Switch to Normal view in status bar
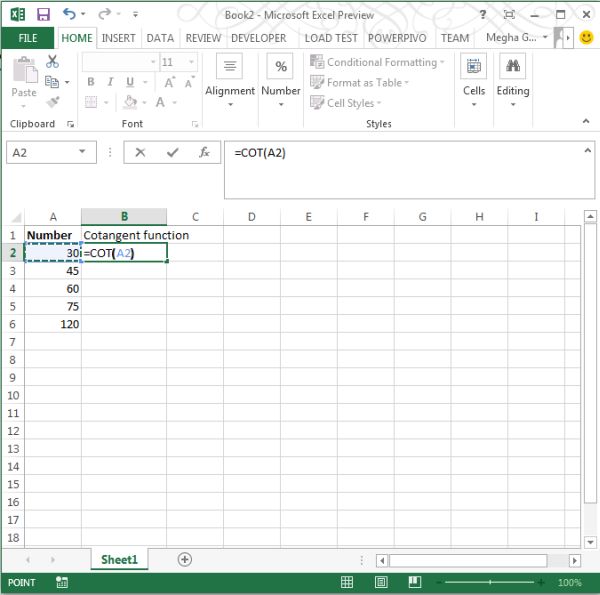The height and width of the screenshot is (595, 600). click(x=347, y=582)
